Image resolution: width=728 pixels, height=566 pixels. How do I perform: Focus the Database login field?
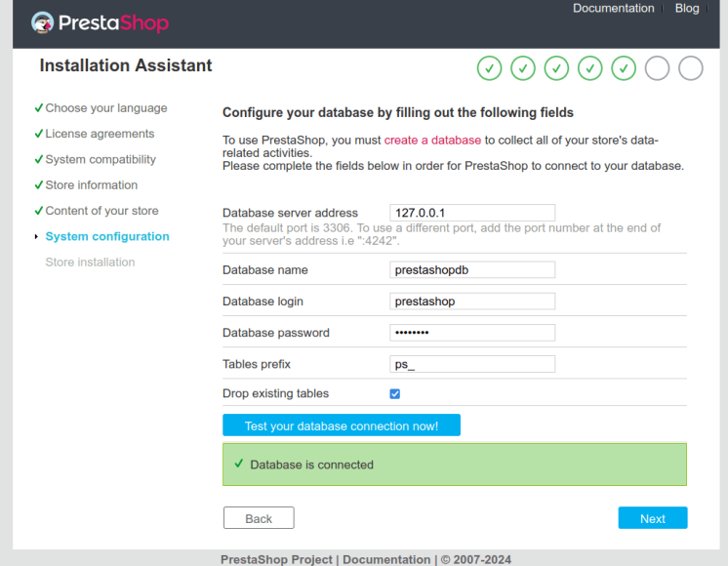(472, 302)
